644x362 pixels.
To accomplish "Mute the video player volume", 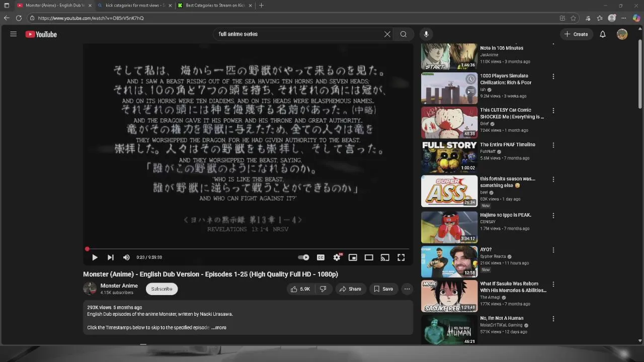I will [x=126, y=257].
